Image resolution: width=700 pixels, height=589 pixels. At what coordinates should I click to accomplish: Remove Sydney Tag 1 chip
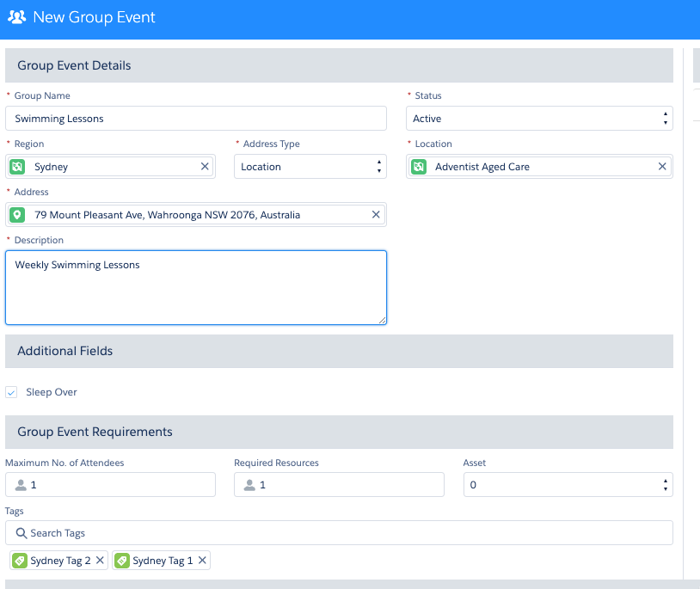202,560
